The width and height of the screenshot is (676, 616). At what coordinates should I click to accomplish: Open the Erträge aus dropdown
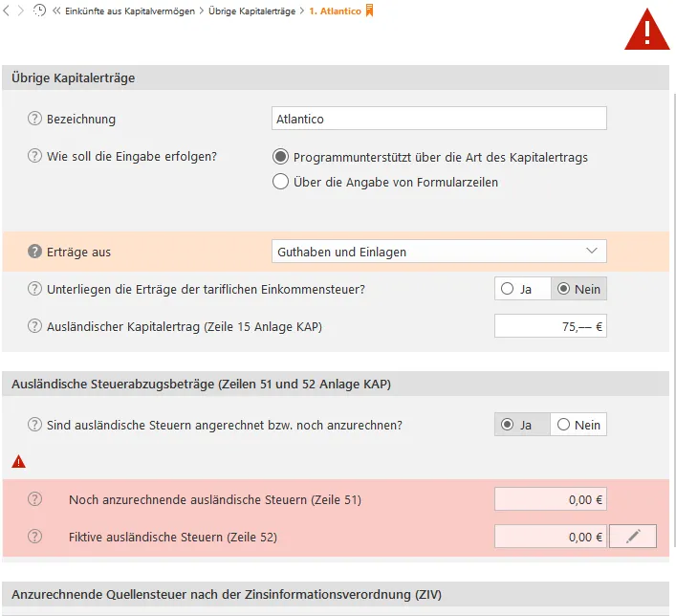(439, 252)
